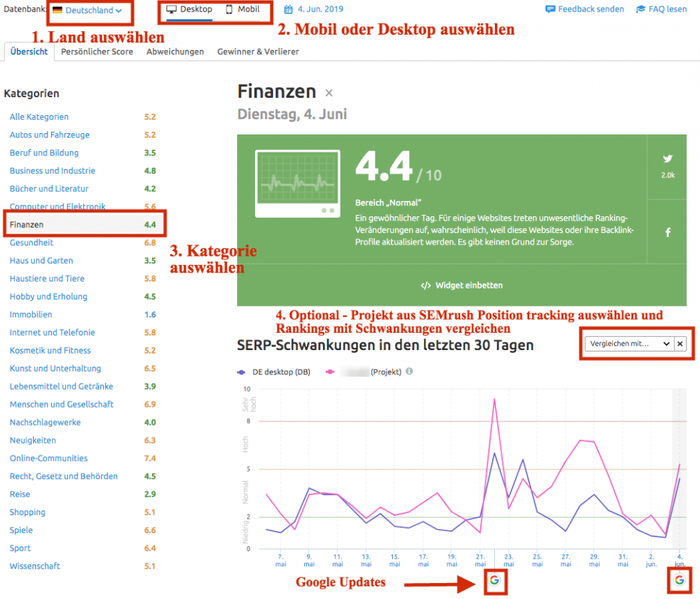The width and height of the screenshot is (700, 599).
Task: Clear the comparison with the X button
Action: click(680, 343)
